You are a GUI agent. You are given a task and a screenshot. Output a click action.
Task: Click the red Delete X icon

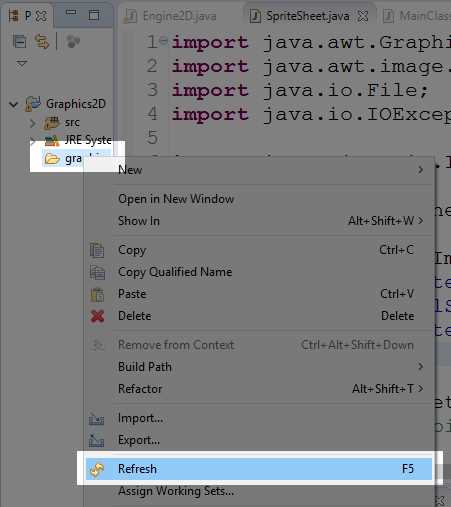pos(97,316)
